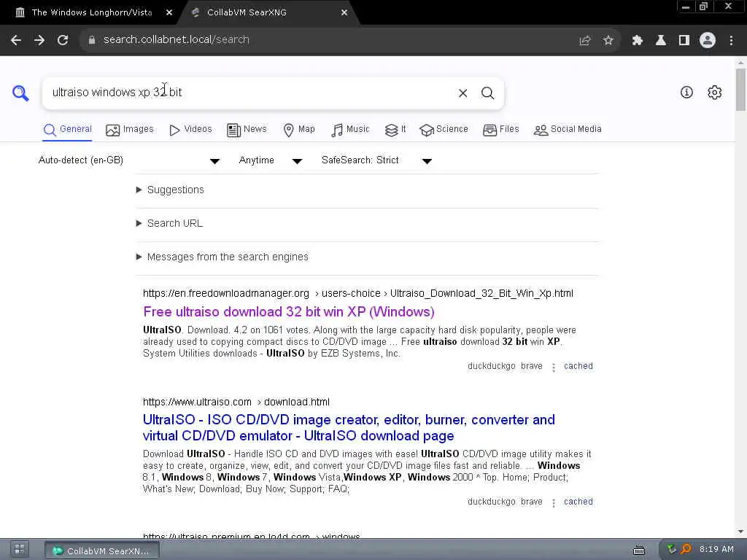Switch to the Social Media category
This screenshot has height=560, width=747.
[568, 130]
